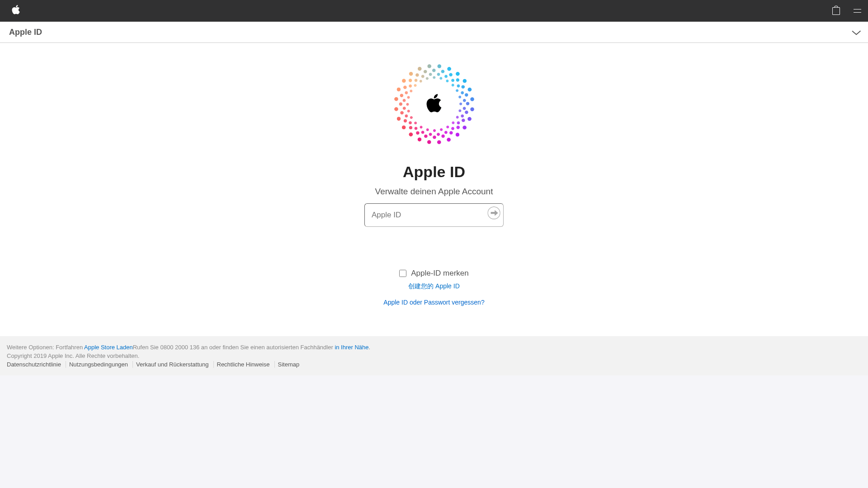Viewport: 868px width, 488px height.
Task: Open the 创建您的 Apple ID link
Action: click(x=434, y=286)
